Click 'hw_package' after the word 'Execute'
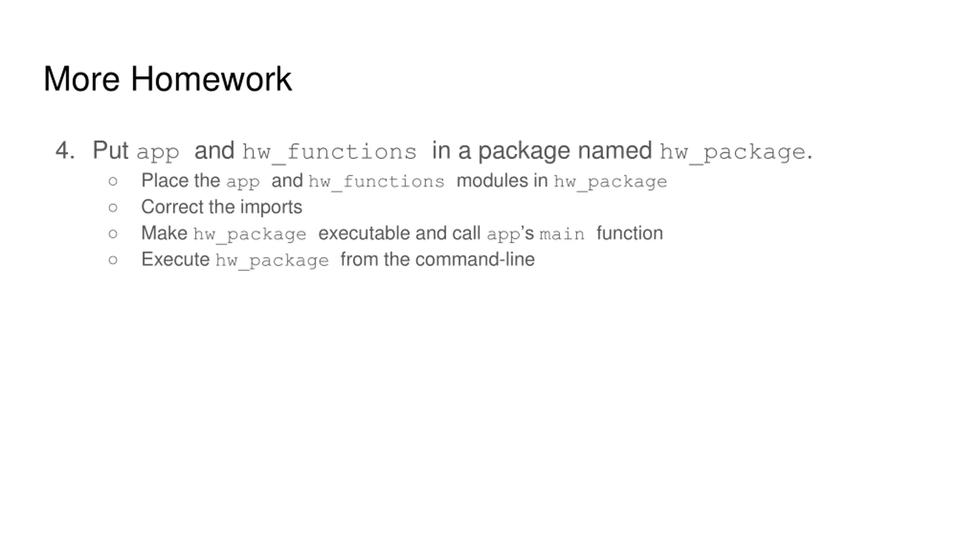This screenshot has width=980, height=551. tap(272, 261)
